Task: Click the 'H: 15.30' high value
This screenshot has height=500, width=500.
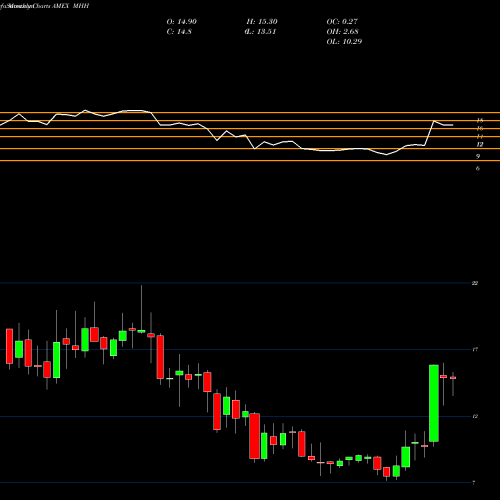Action: (262, 22)
